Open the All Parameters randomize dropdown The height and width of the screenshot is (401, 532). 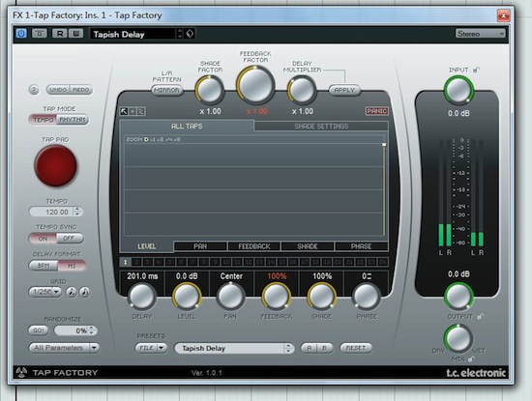click(64, 348)
